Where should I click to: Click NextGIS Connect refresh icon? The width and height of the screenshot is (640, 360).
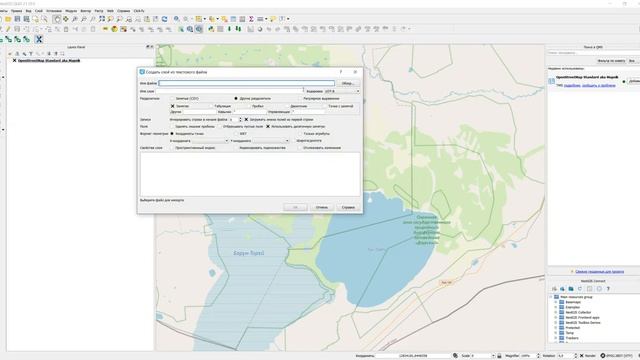[x=580, y=289]
